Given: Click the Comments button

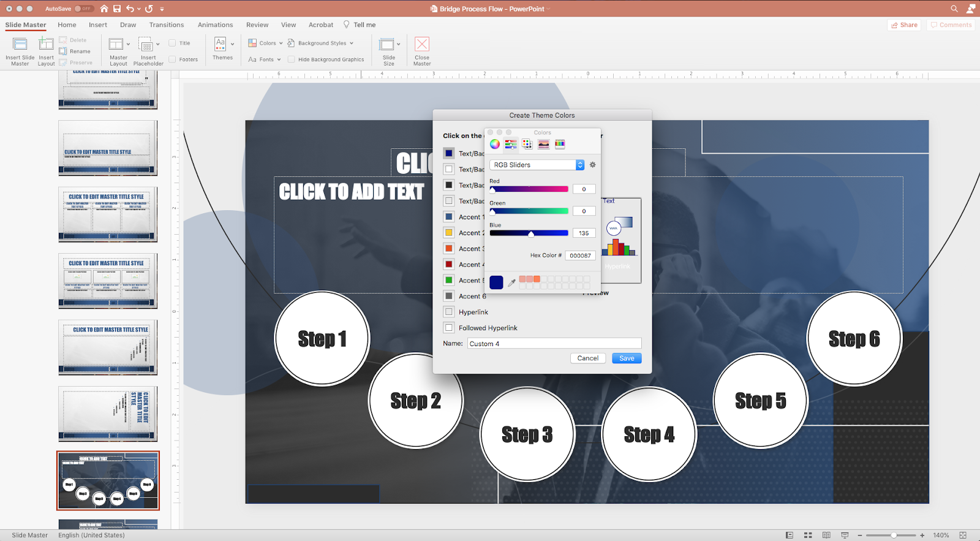Looking at the screenshot, I should [951, 25].
